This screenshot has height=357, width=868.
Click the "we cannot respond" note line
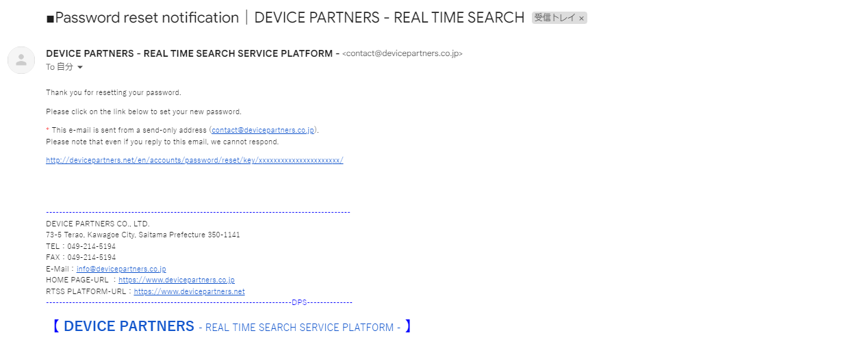[x=162, y=142]
